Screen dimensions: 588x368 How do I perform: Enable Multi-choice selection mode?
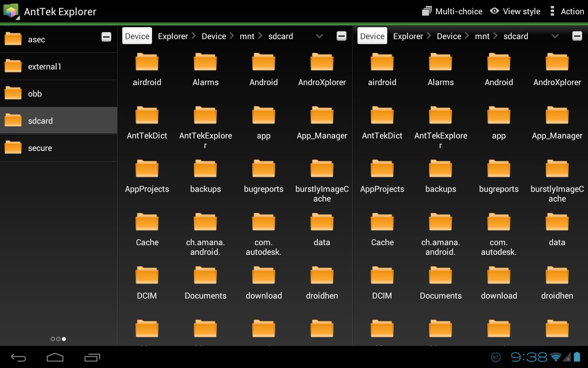coord(452,11)
